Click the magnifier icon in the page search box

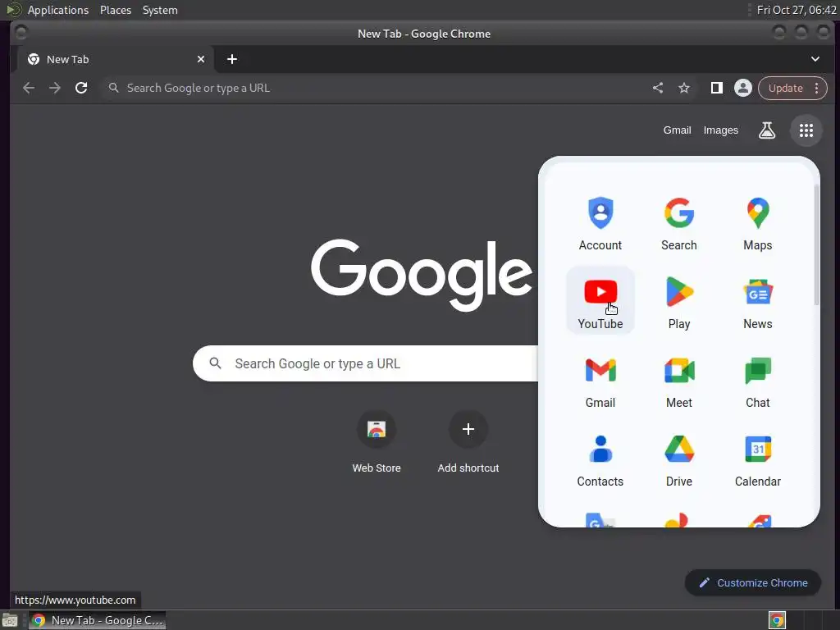tap(216, 363)
